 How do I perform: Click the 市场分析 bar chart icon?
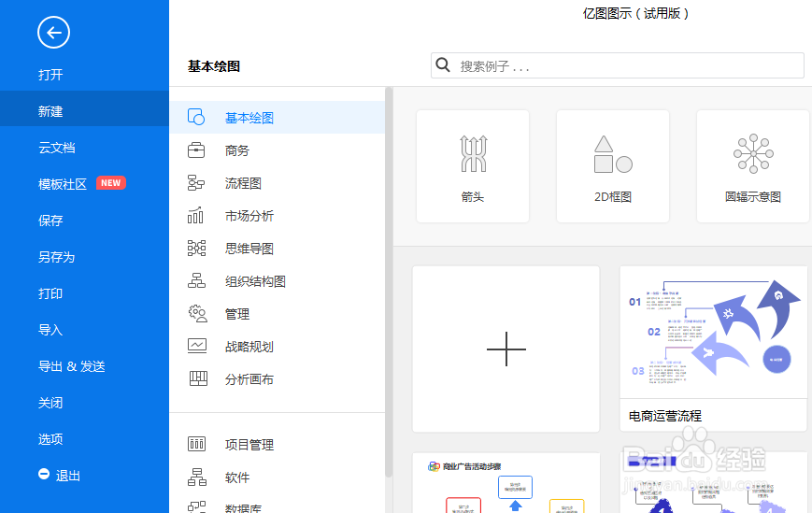(x=195, y=215)
